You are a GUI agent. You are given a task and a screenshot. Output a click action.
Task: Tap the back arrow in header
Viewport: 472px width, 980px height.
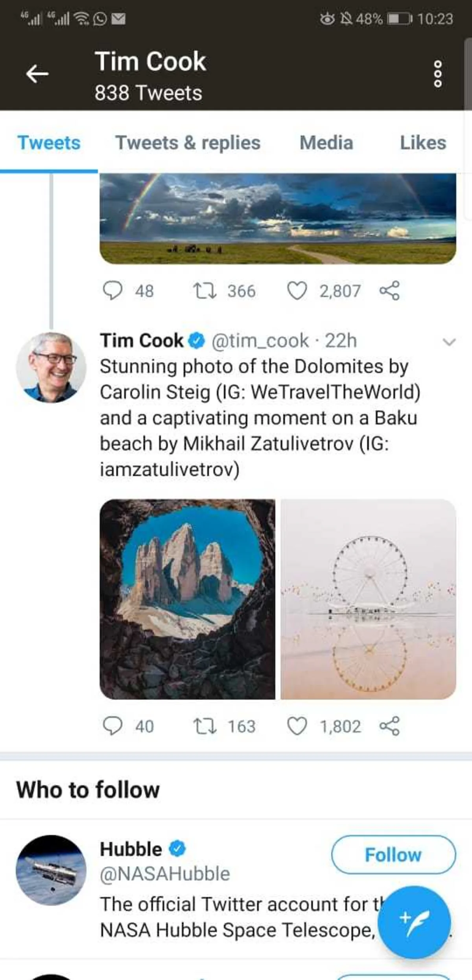click(37, 74)
